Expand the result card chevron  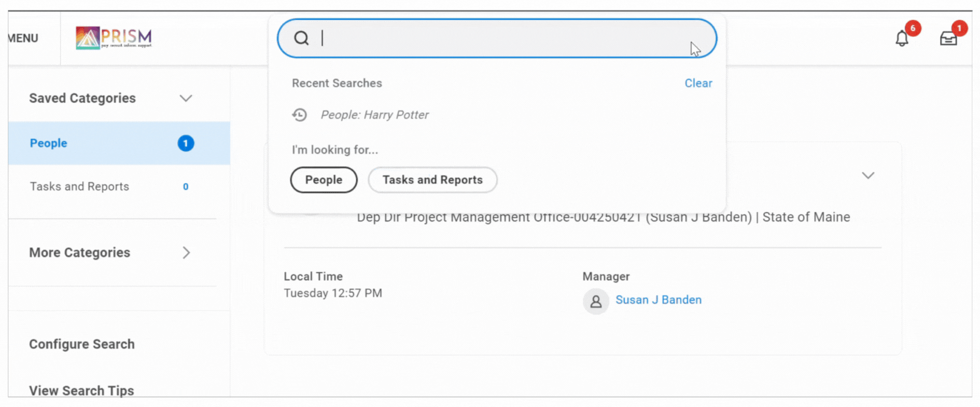coord(868,175)
